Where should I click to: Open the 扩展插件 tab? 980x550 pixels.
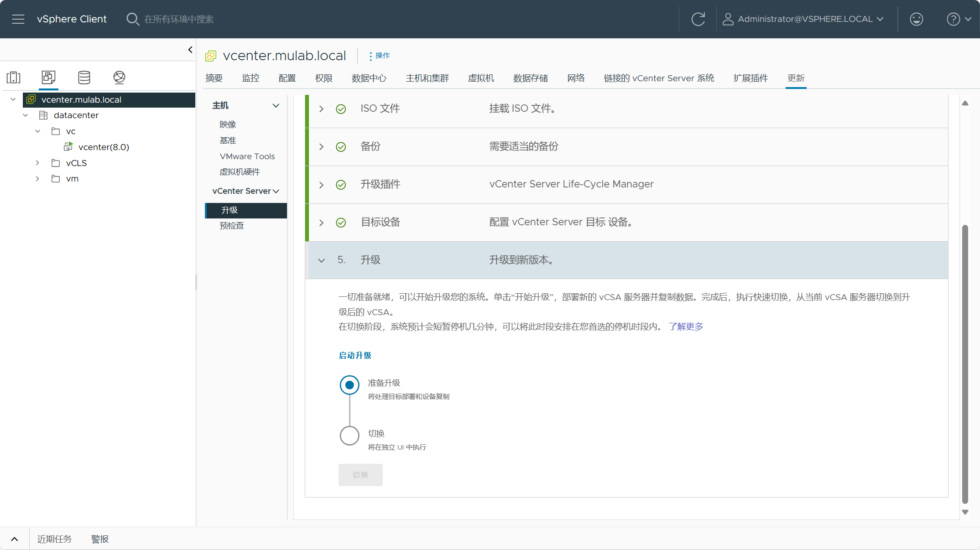click(x=751, y=78)
